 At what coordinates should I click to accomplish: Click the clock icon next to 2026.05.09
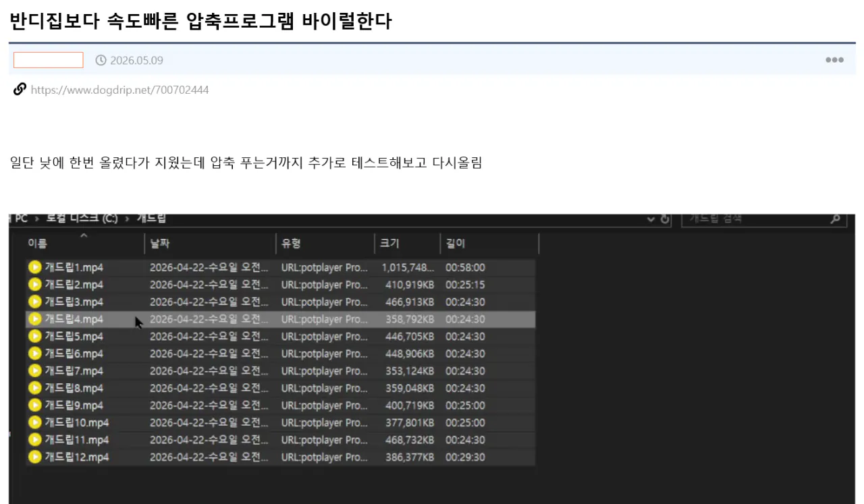[101, 61]
